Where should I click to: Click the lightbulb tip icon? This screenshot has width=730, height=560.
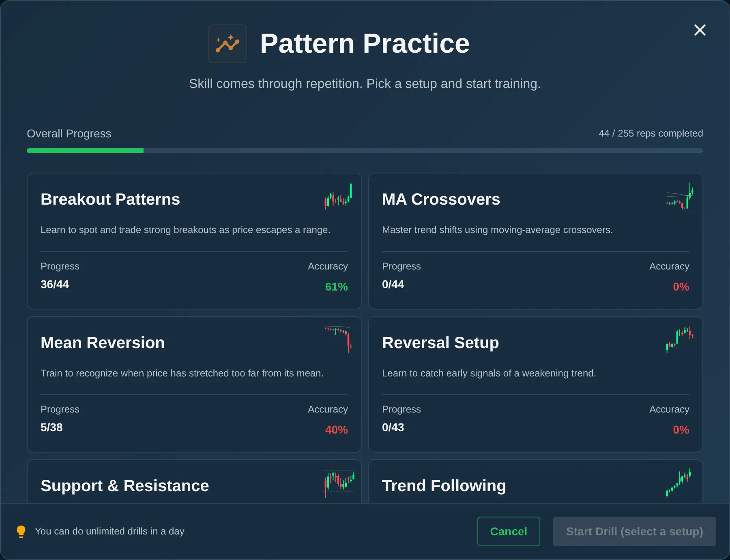[21, 531]
